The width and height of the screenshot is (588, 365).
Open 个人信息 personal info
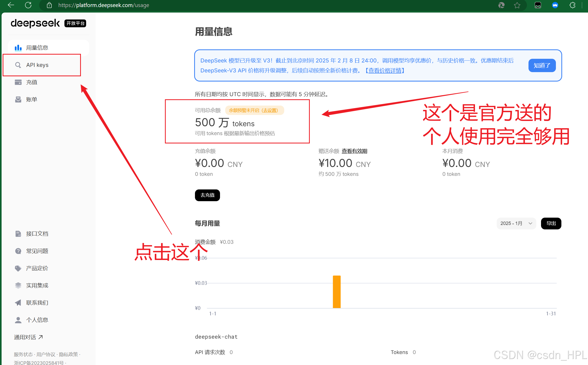37,320
